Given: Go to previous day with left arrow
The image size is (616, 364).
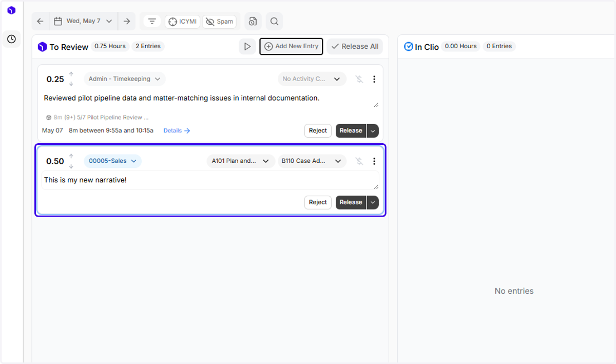Looking at the screenshot, I should pos(40,21).
